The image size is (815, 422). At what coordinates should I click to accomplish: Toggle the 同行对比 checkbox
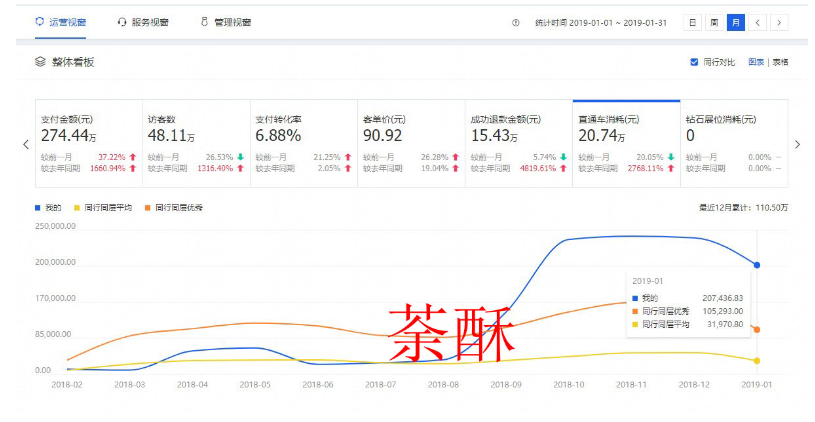click(x=694, y=62)
